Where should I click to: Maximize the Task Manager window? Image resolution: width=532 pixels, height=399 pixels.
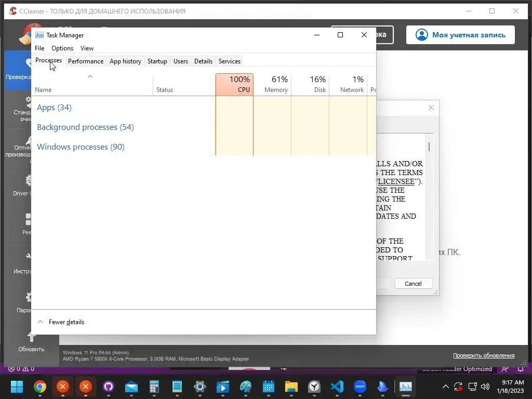340,35
